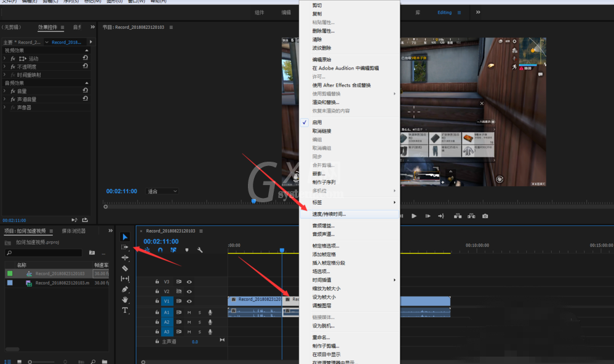
Task: Click the timeline wrench settings icon
Action: [x=200, y=250]
